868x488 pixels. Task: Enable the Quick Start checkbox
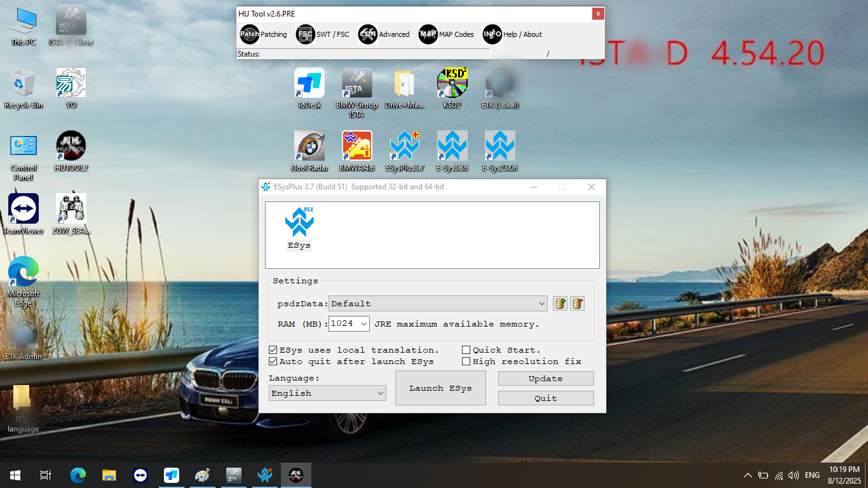pyautogui.click(x=466, y=350)
